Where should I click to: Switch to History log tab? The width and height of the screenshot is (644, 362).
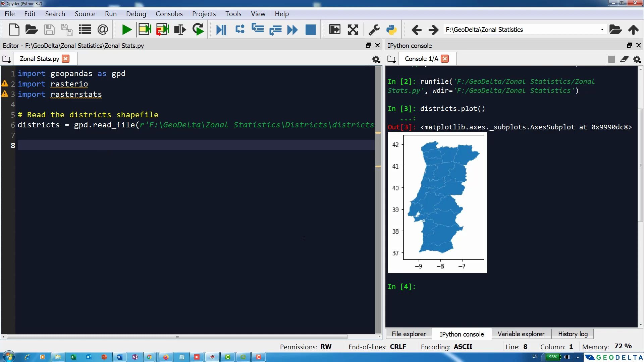click(573, 334)
